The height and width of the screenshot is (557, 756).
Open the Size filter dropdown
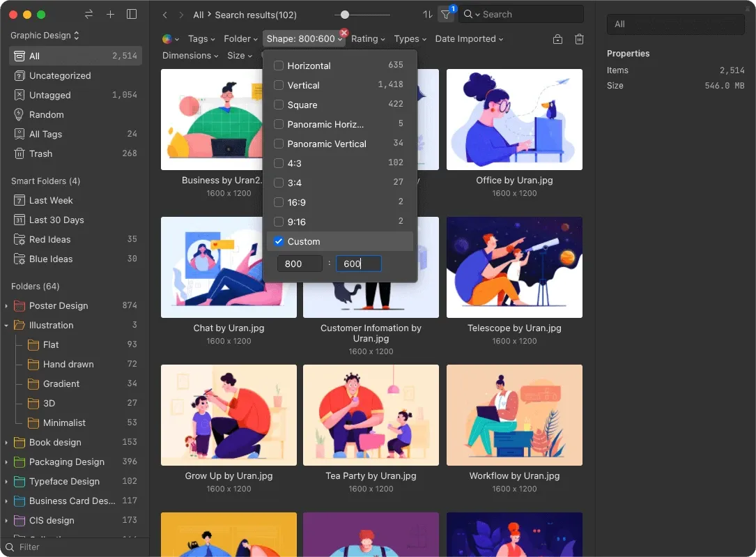240,56
